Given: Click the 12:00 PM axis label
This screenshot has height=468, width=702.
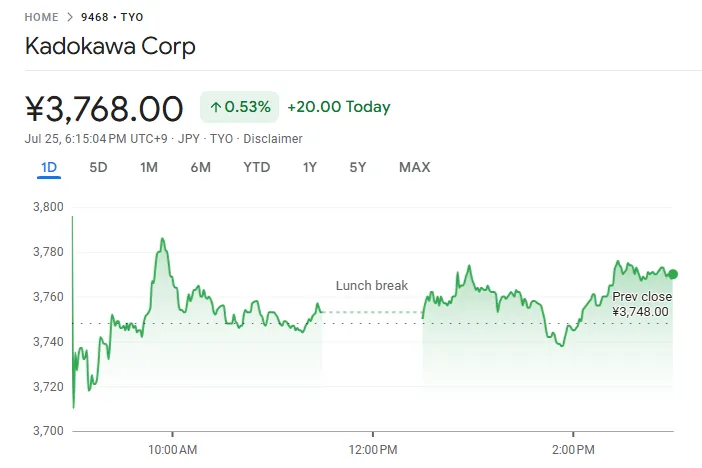Looking at the screenshot, I should 373,449.
